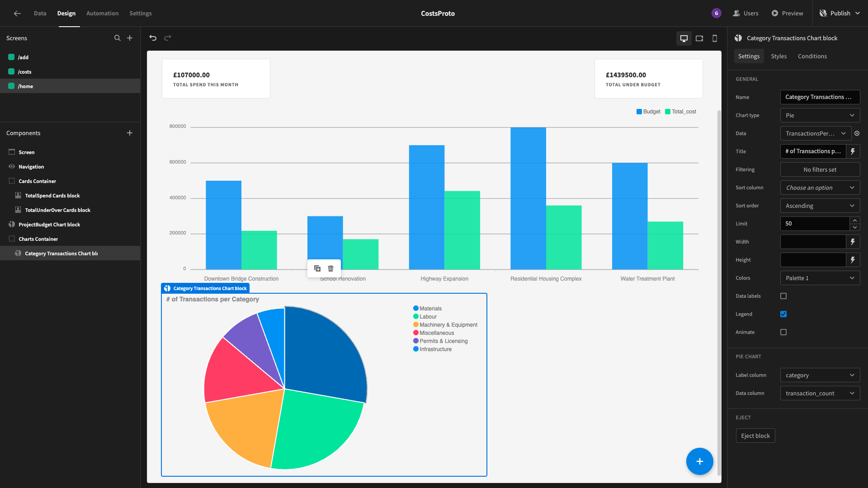Viewport: 868px width, 488px height.
Task: Open the Colors Palette 1 dropdown
Action: coord(820,278)
